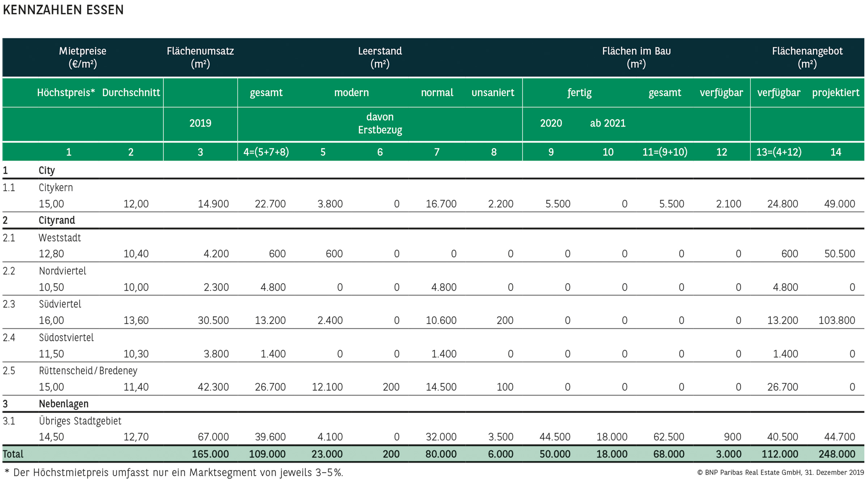Select the Mietpreise column header
This screenshot has height=479, width=868.
click(x=82, y=57)
